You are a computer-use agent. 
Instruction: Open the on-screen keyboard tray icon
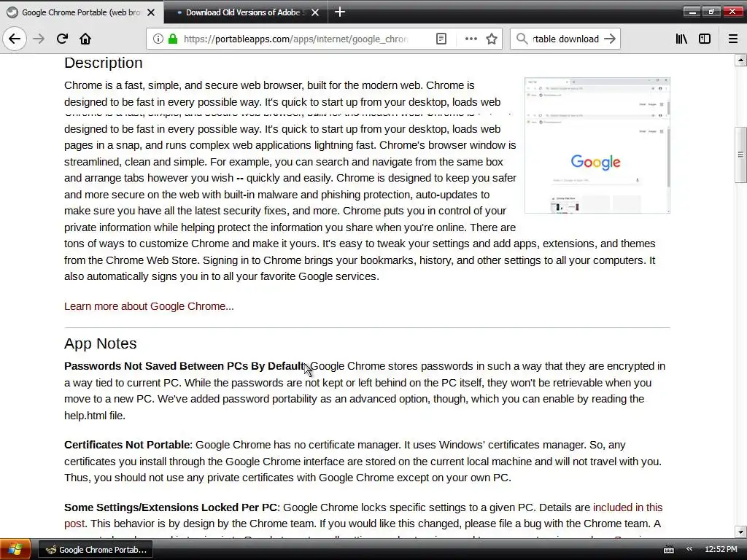pyautogui.click(x=669, y=550)
